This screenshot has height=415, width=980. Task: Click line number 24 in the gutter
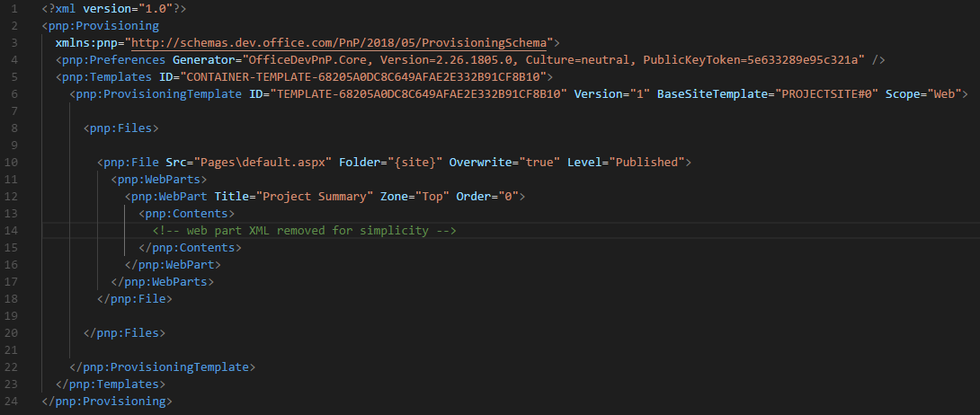(x=13, y=401)
